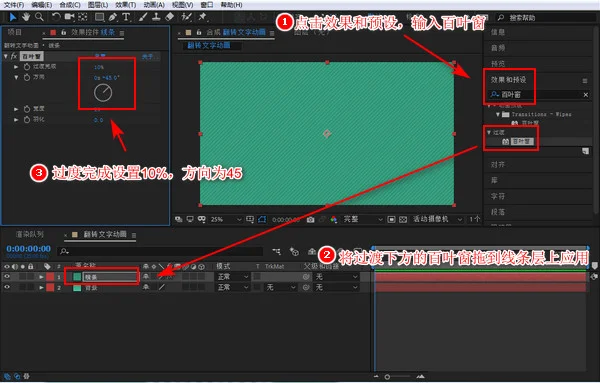Image resolution: width=600 pixels, height=383 pixels.
Task: Click the 10% transition completion value
Action: pyautogui.click(x=99, y=67)
